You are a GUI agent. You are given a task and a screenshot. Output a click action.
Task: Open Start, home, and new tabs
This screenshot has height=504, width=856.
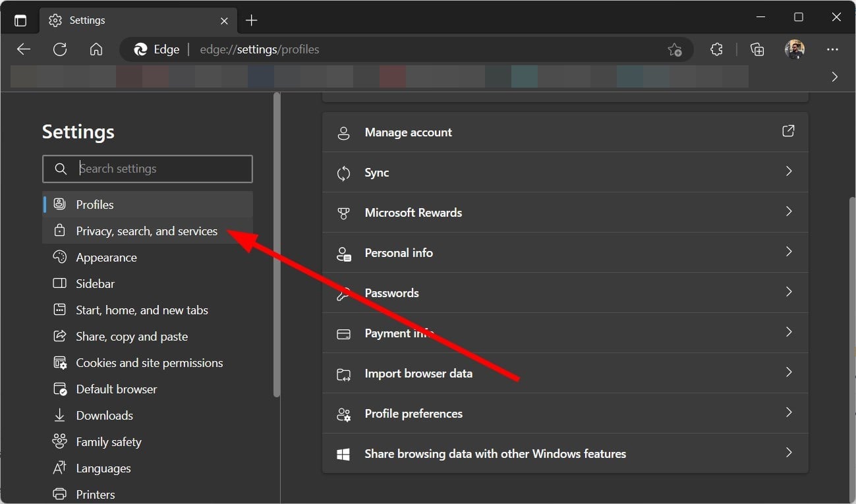(148, 310)
